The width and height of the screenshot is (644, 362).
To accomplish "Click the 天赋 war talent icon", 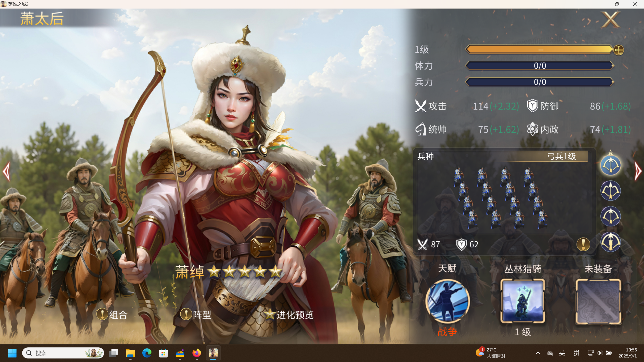I will pos(447,301).
